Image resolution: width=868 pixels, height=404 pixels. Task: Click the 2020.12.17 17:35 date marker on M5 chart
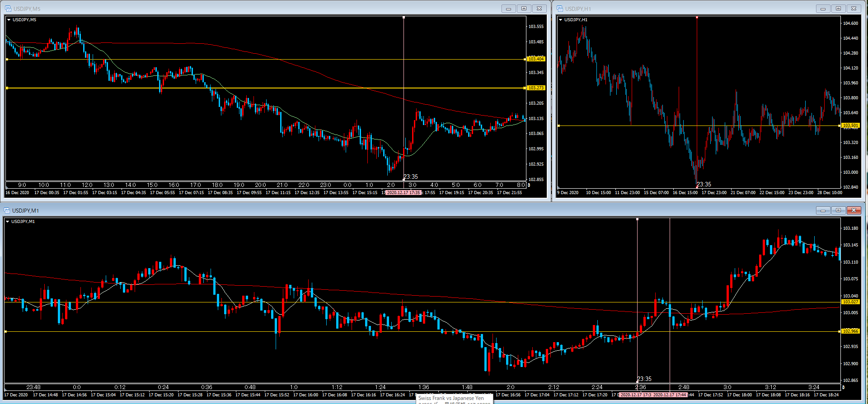point(404,193)
